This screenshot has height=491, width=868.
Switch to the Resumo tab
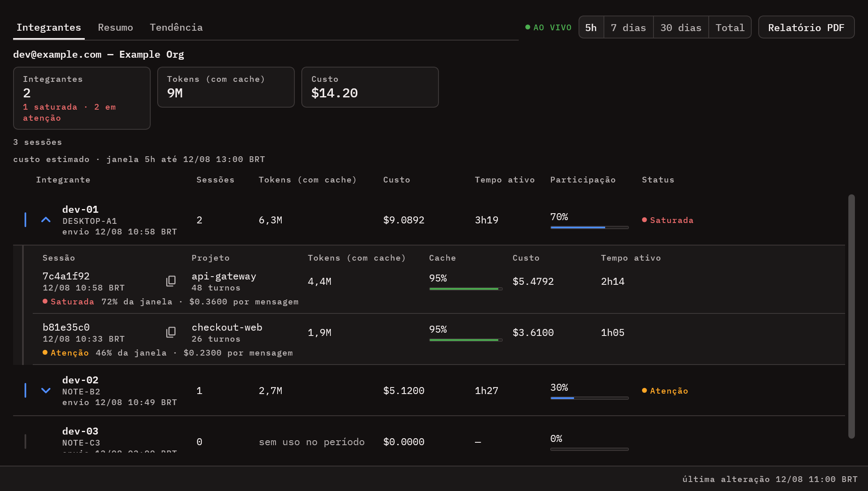point(115,27)
